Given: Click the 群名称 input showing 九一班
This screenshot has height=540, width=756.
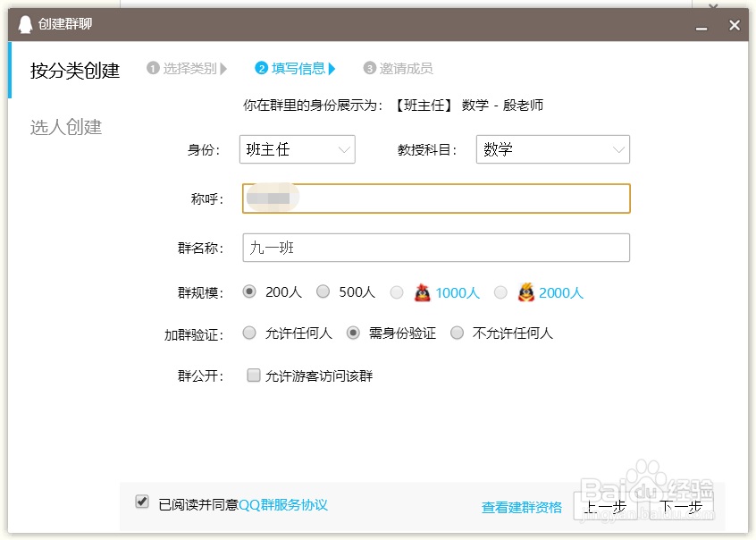Looking at the screenshot, I should pyautogui.click(x=435, y=248).
